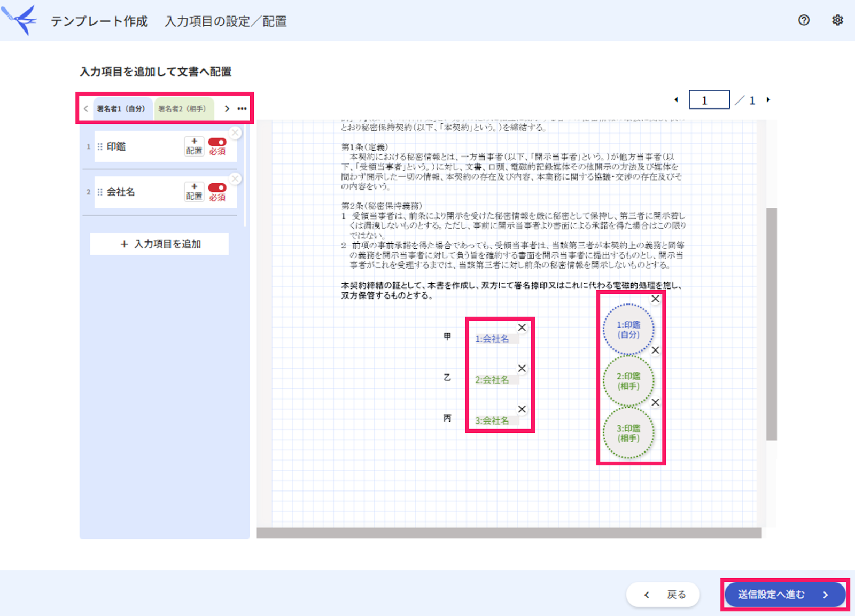
Task: Click the 甲 party label in document
Action: (x=447, y=337)
